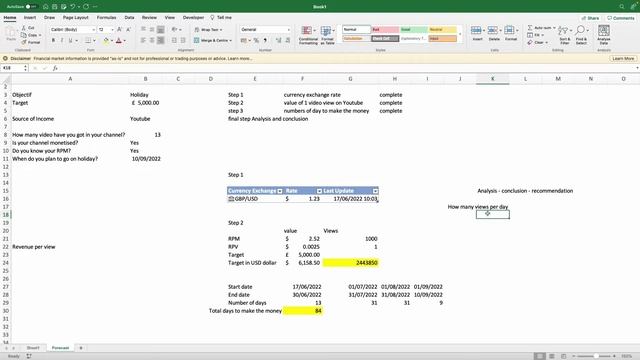This screenshot has height=360, width=640.
Task: Click Wrap Text button
Action: (208, 29)
